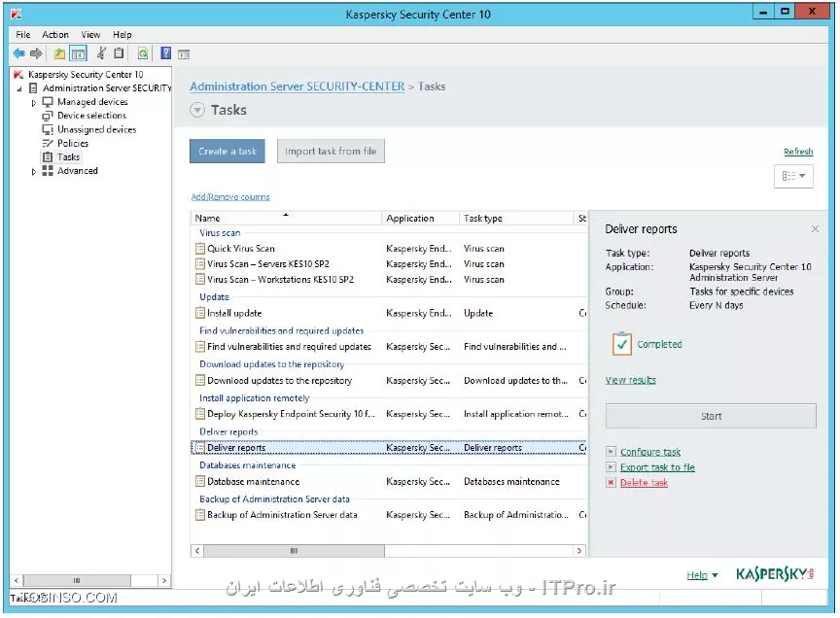Click the console tree scrollbar left arrow
The width and height of the screenshot is (840, 618).
[17, 580]
